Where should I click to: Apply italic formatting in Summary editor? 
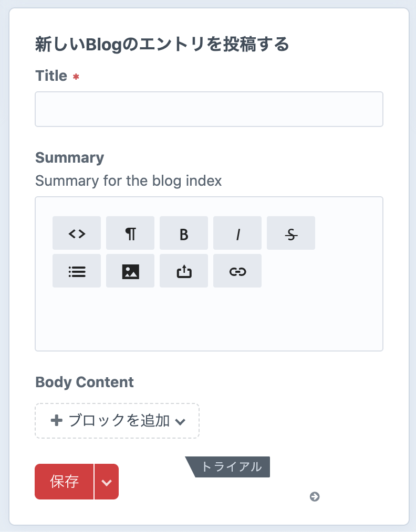point(237,233)
